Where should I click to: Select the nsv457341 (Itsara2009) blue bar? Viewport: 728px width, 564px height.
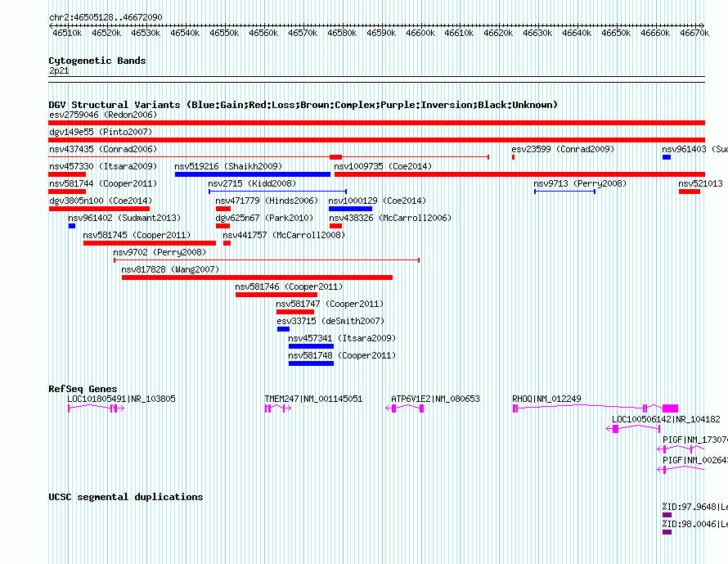pyautogui.click(x=311, y=346)
